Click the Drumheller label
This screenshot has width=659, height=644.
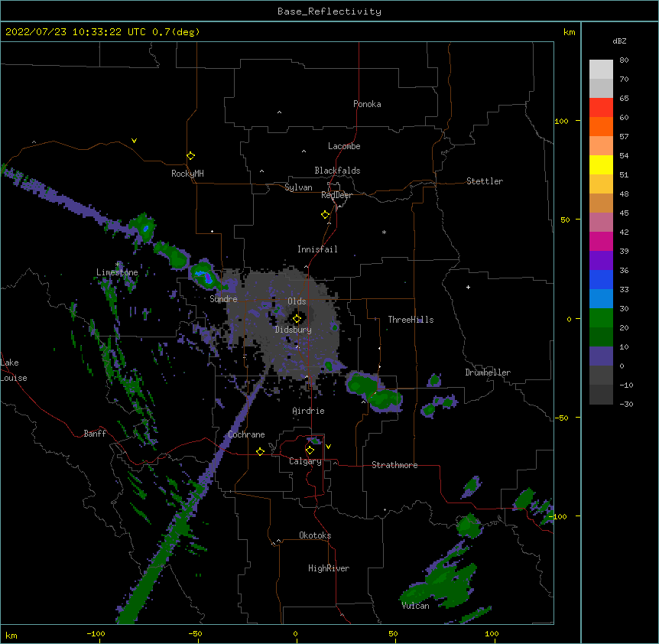pos(488,372)
